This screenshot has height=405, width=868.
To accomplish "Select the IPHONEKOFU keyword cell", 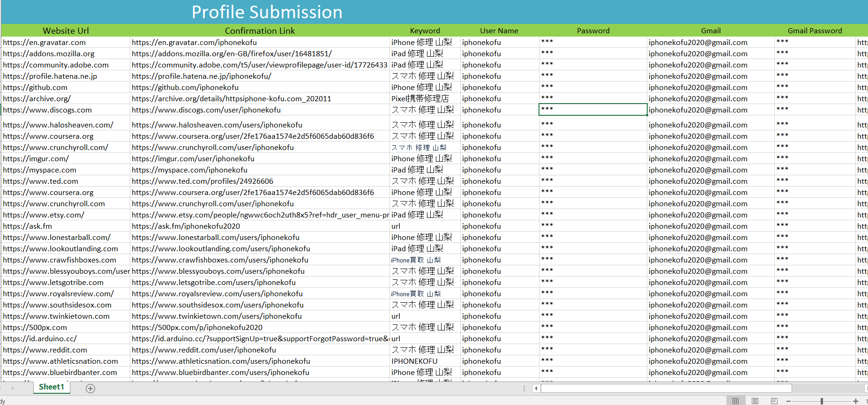I will pyautogui.click(x=414, y=361).
